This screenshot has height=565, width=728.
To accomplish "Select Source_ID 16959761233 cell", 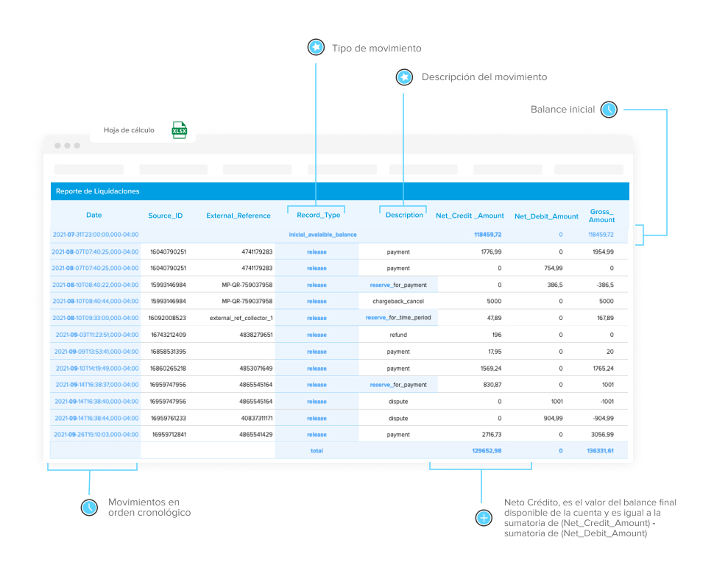I will pos(169,419).
